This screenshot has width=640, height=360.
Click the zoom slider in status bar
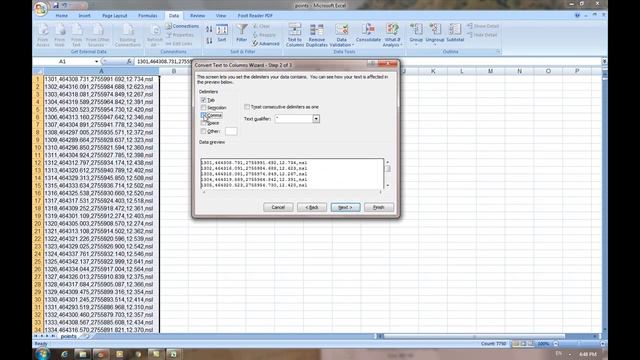(579, 344)
